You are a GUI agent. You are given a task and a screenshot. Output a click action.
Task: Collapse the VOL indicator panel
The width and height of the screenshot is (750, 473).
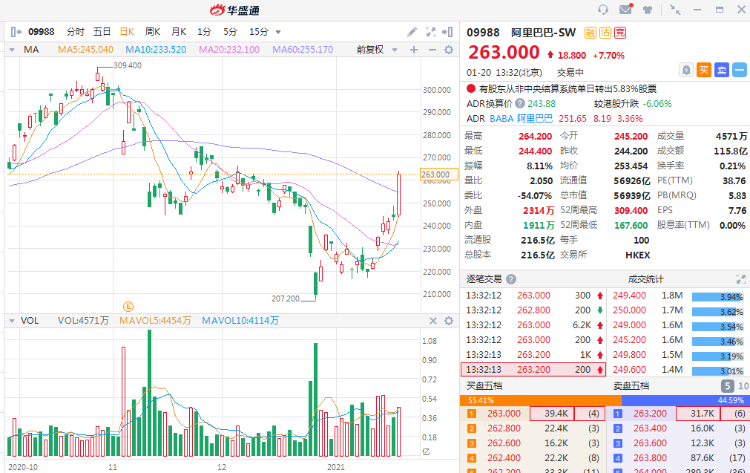click(12, 321)
